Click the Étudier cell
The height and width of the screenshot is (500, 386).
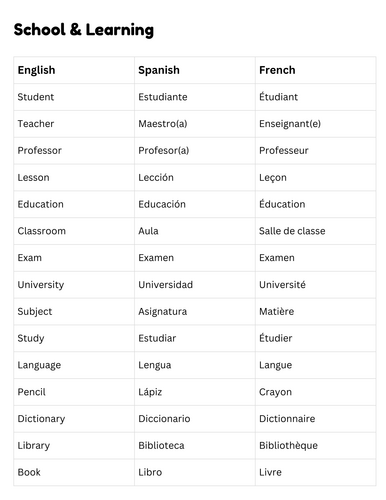[x=315, y=338]
